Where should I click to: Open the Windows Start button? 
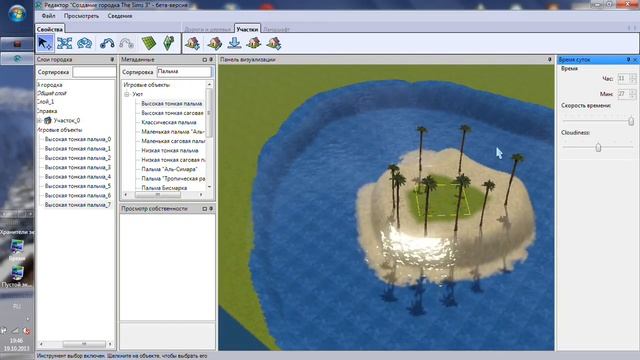pyautogui.click(x=17, y=13)
